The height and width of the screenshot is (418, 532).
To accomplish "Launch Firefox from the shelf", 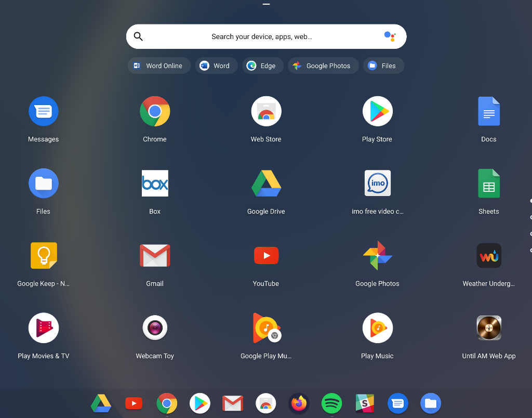I will (x=299, y=403).
